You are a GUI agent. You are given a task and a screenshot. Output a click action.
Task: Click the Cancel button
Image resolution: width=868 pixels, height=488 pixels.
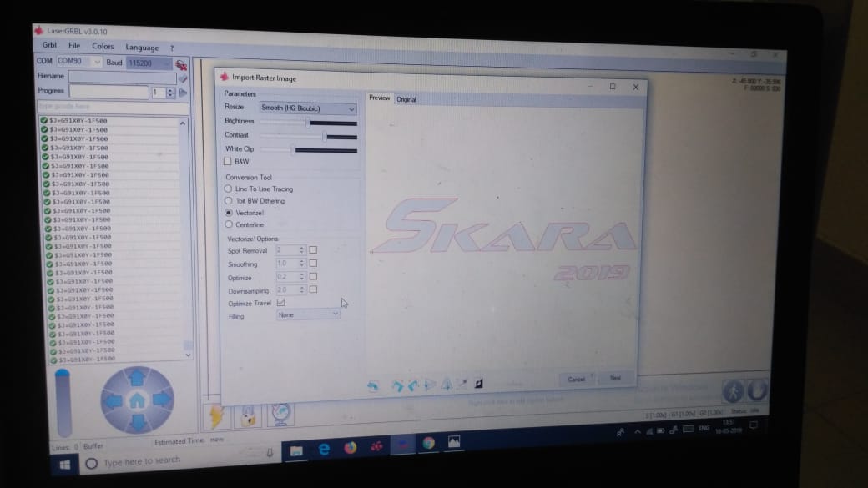pyautogui.click(x=576, y=379)
